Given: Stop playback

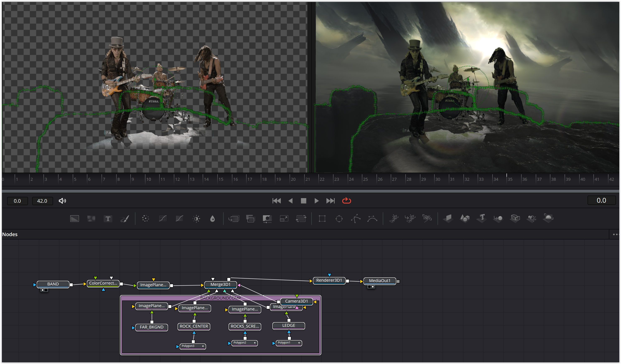Looking at the screenshot, I should [304, 201].
